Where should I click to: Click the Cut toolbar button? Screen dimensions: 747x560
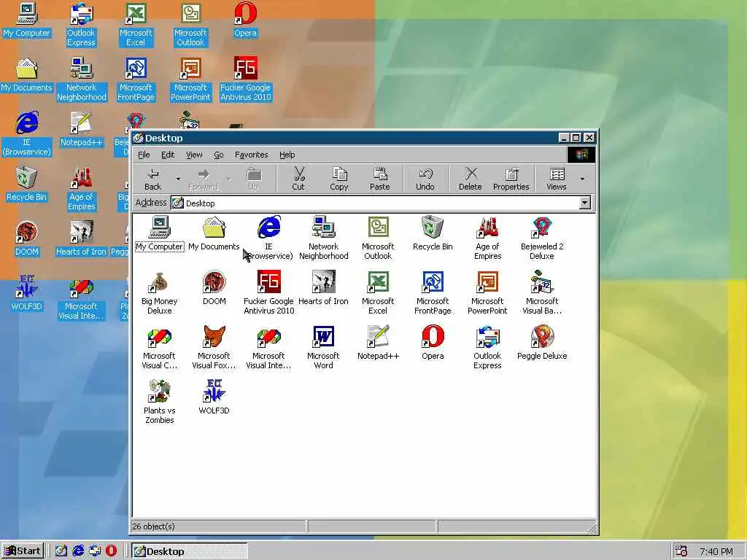click(298, 179)
